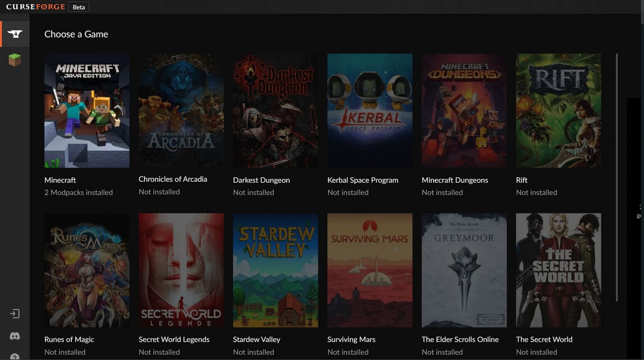The width and height of the screenshot is (644, 360).
Task: Click 'Not installed' under Rift
Action: click(x=536, y=192)
